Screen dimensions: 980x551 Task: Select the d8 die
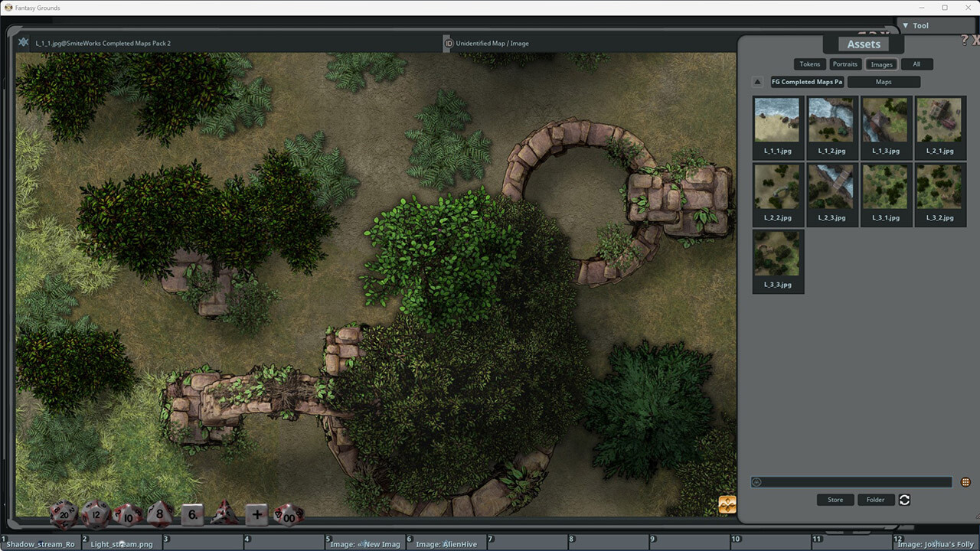[x=159, y=515]
